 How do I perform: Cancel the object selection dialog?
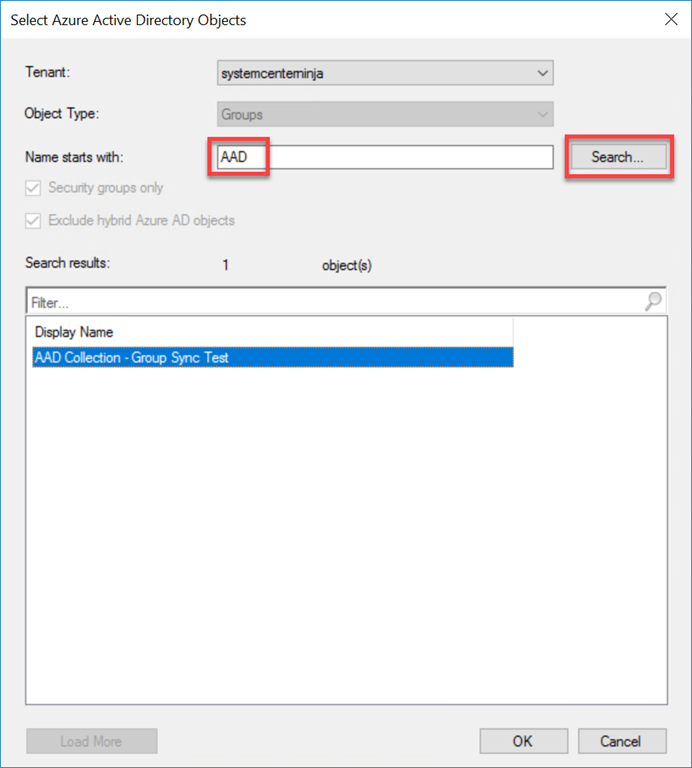621,741
